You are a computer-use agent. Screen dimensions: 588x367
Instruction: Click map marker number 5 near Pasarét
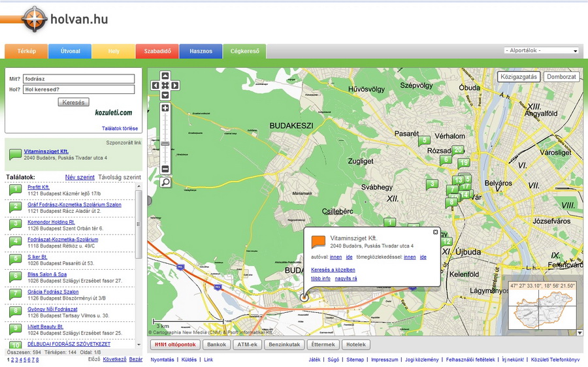coord(424,140)
